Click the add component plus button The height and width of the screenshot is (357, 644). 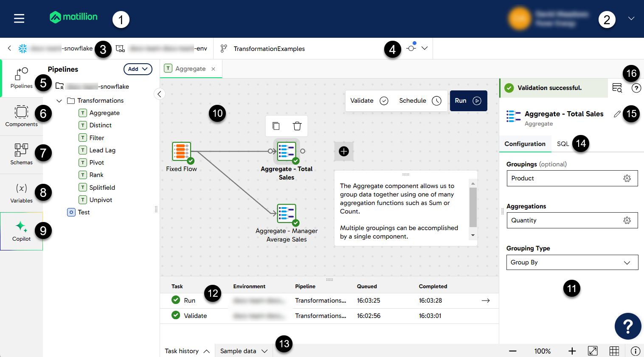344,151
